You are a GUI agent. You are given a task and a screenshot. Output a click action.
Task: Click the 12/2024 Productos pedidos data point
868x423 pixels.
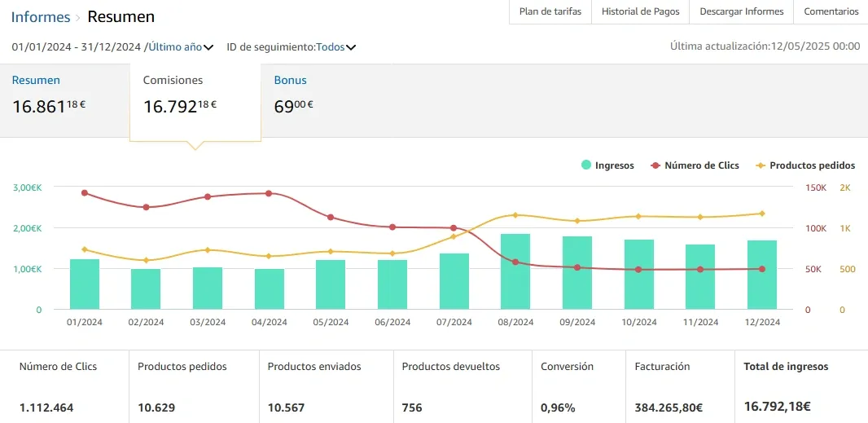[761, 214]
